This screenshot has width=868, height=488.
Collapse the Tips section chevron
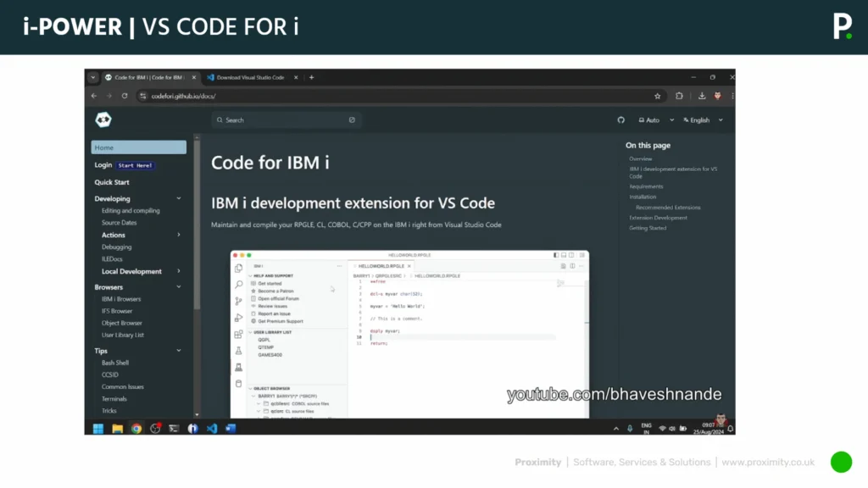pos(179,350)
